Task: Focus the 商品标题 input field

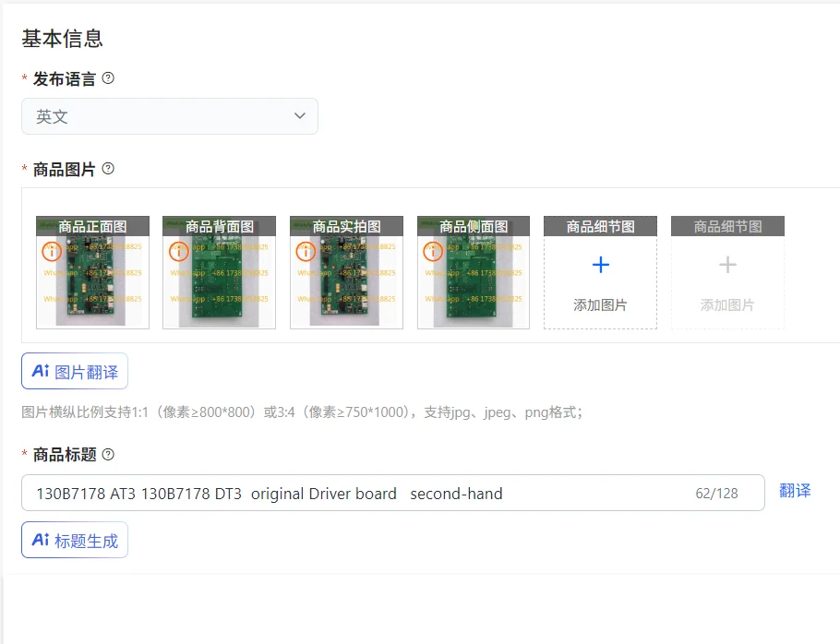Action: 392,493
